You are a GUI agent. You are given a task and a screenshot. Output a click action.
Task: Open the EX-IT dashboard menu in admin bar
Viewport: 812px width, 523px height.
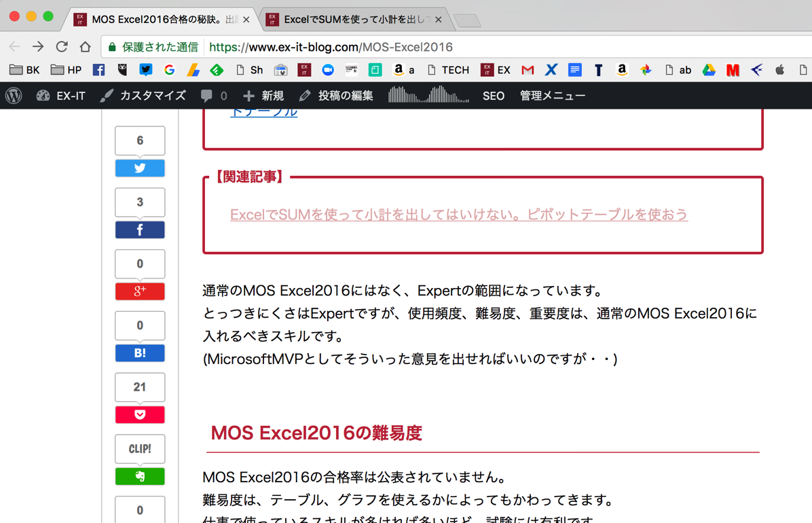tap(60, 96)
